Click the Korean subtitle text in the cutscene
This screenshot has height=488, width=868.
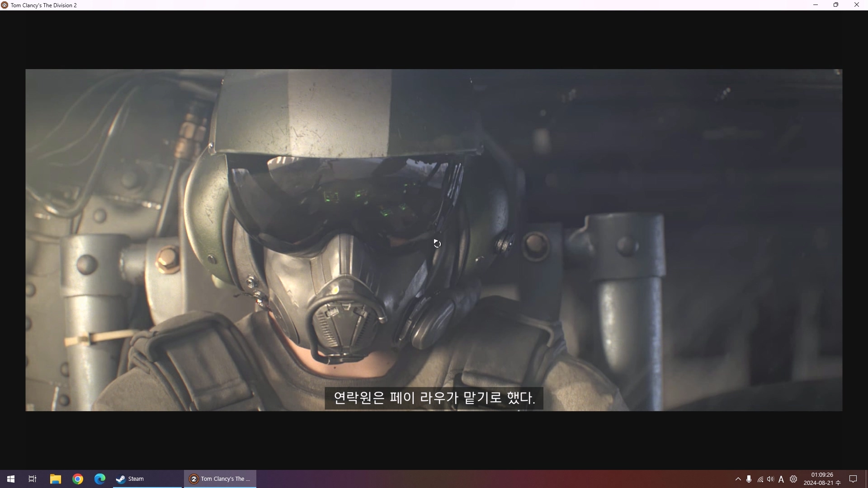tap(434, 398)
